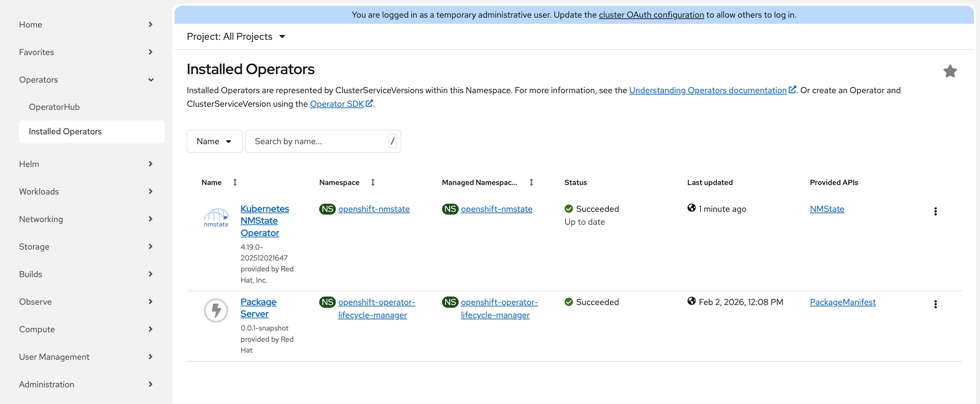This screenshot has height=404, width=980.
Task: Click NS badge in Package Server Managed Namespaces cell
Action: coord(450,302)
